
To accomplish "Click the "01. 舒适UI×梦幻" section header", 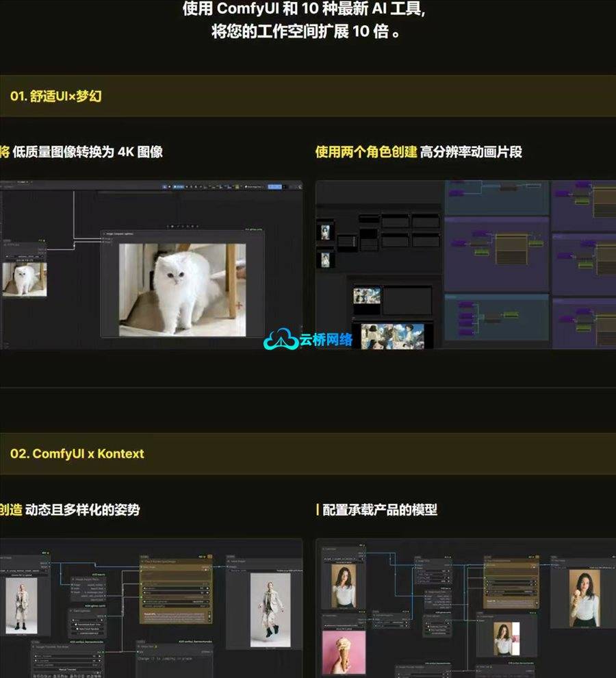I will point(55,96).
